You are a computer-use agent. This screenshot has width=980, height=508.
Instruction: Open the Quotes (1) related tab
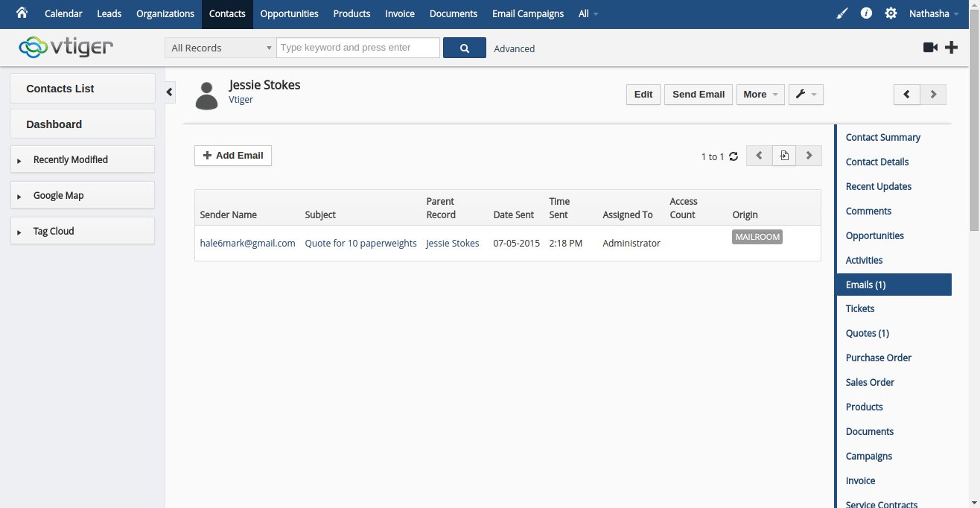pyautogui.click(x=867, y=333)
